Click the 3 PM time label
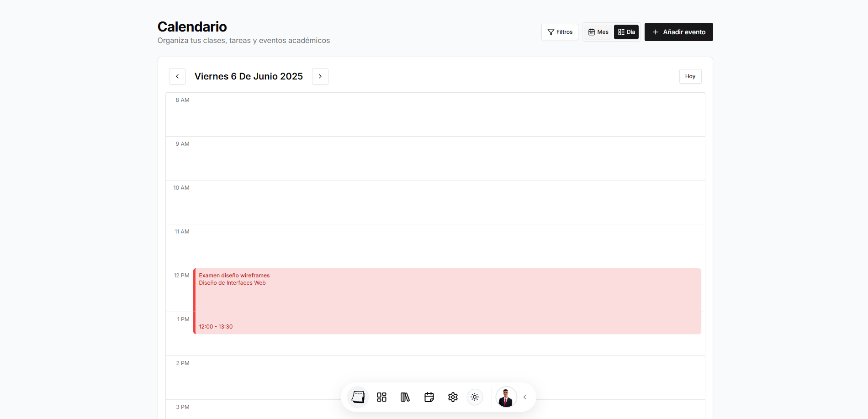Viewport: 868px width, 419px height. click(183, 407)
